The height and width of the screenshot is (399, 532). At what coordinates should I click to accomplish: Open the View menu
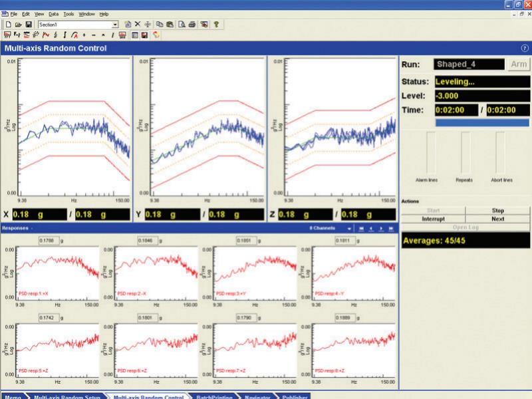click(x=39, y=14)
